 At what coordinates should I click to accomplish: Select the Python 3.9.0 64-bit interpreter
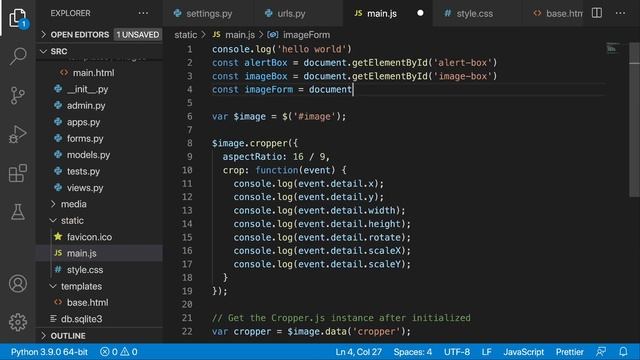point(49,352)
